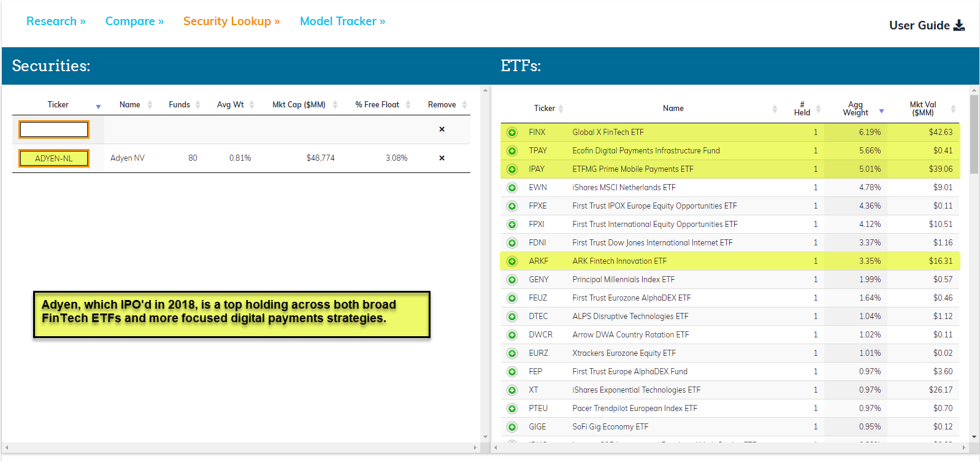Sort securities by Ticker column arrow
This screenshot has height=462, width=980.
(x=98, y=107)
